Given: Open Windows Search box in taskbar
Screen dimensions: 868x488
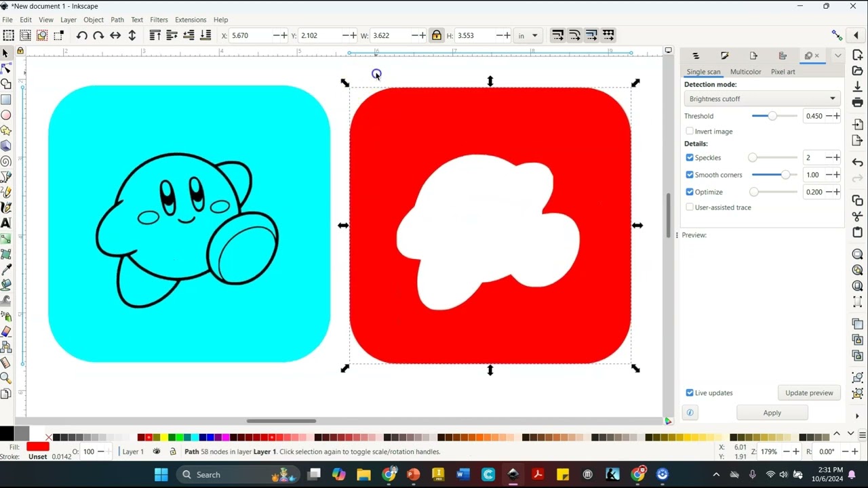Looking at the screenshot, I should pos(237,474).
